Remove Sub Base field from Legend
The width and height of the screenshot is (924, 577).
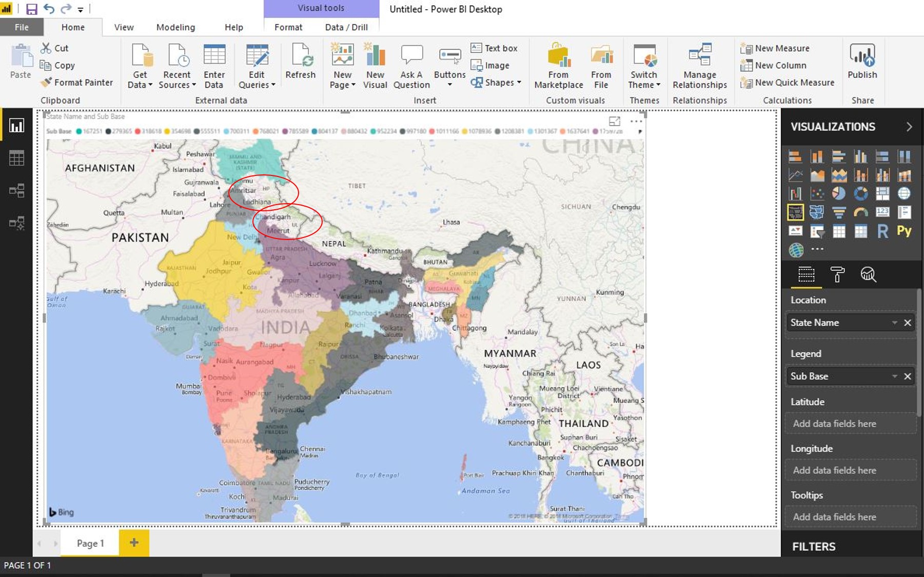pyautogui.click(x=908, y=376)
